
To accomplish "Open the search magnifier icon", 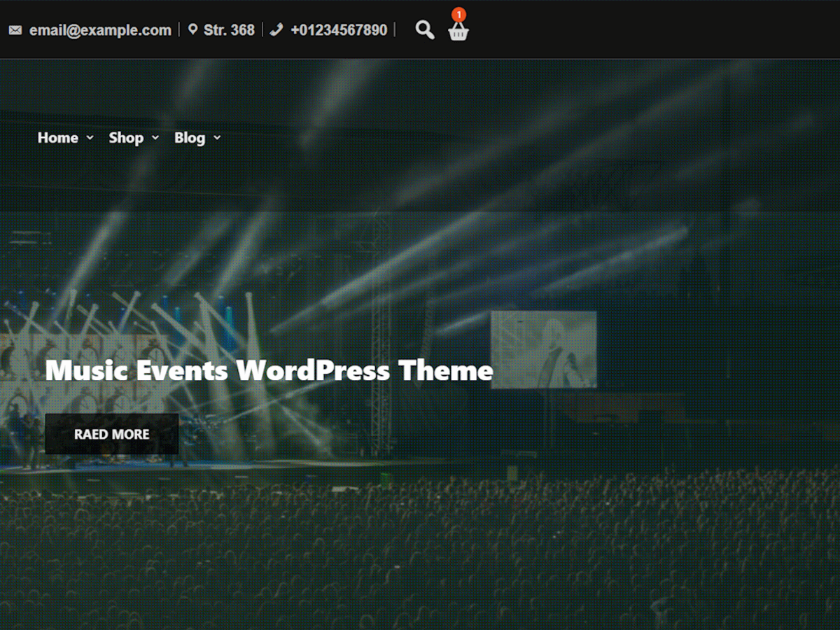I will [424, 30].
